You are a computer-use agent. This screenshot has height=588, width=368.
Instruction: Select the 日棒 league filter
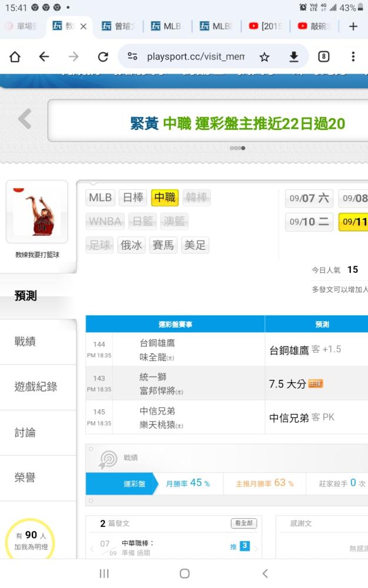[133, 197]
